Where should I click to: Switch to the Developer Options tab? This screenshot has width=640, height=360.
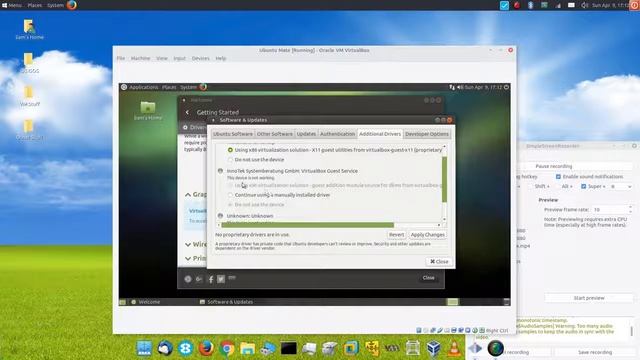pos(427,134)
